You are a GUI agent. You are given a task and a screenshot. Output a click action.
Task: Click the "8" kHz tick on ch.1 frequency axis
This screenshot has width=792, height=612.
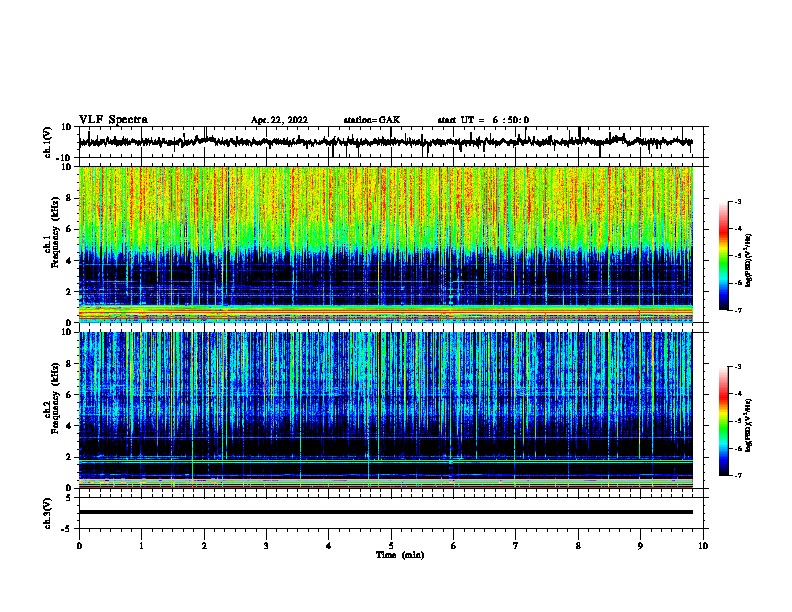(69, 198)
